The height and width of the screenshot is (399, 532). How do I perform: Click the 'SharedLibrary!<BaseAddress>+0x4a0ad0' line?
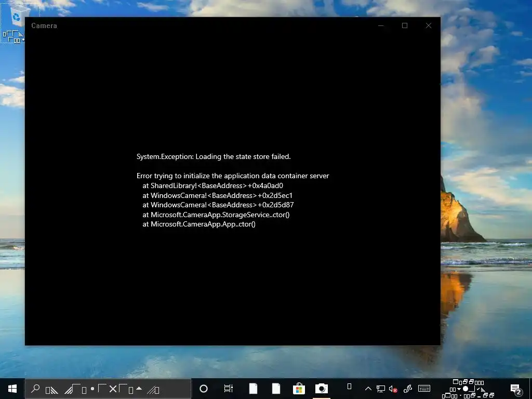pyautogui.click(x=212, y=185)
